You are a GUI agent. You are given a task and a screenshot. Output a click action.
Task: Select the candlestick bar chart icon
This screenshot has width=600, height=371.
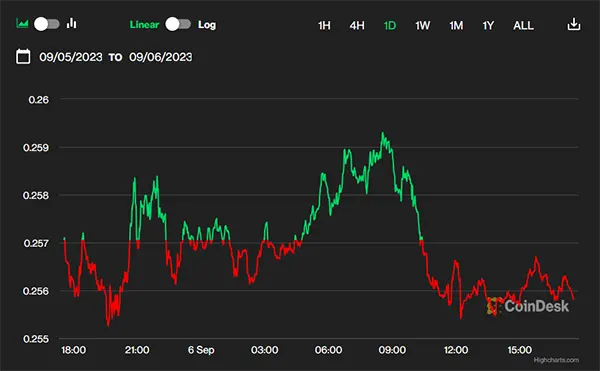[72, 24]
